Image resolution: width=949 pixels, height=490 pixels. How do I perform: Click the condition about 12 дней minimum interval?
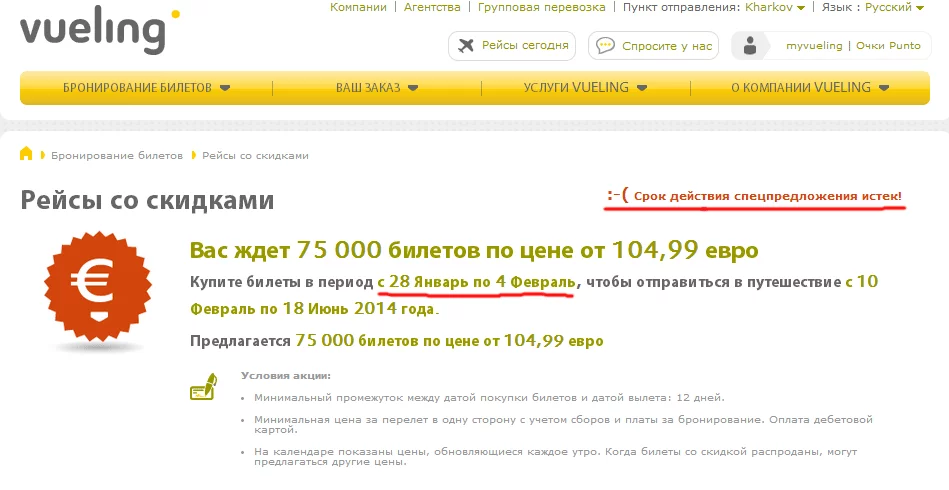coord(489,398)
